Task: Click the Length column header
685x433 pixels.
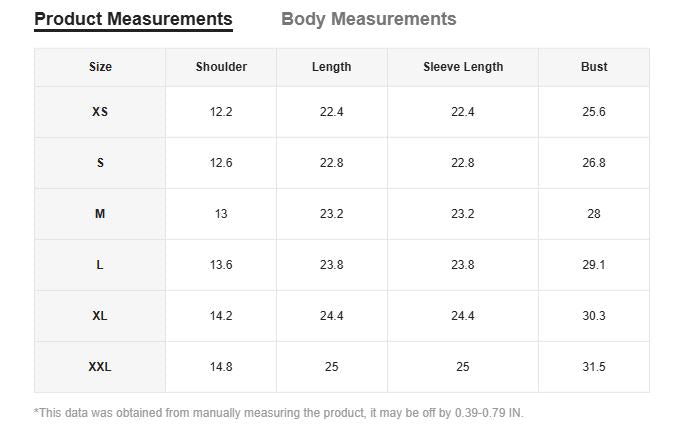Action: click(331, 67)
